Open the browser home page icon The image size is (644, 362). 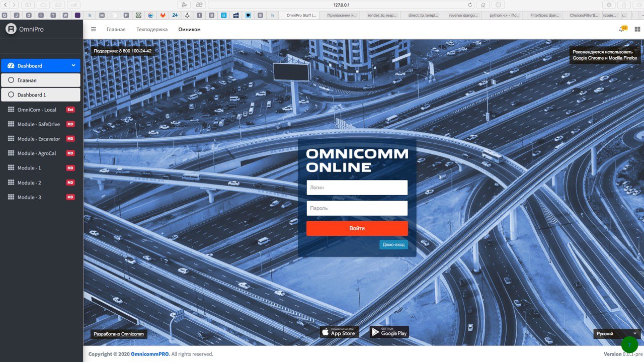(x=483, y=5)
